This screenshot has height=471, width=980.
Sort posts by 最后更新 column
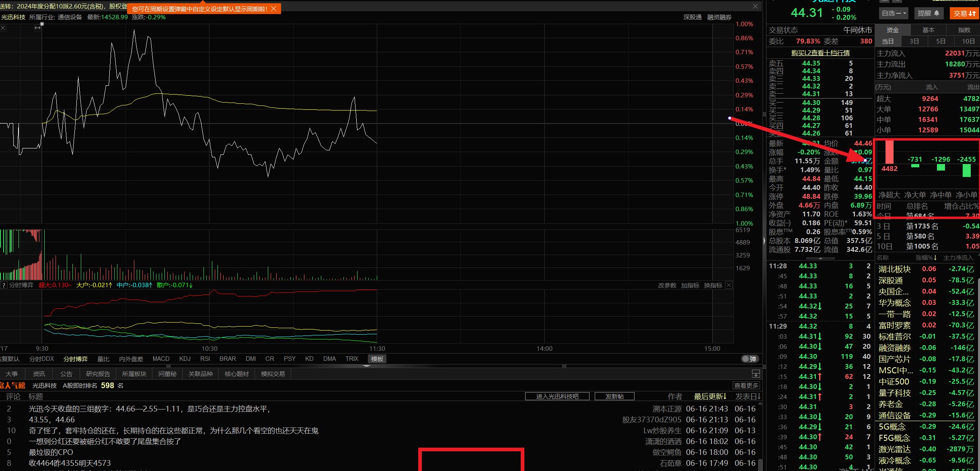(710, 396)
